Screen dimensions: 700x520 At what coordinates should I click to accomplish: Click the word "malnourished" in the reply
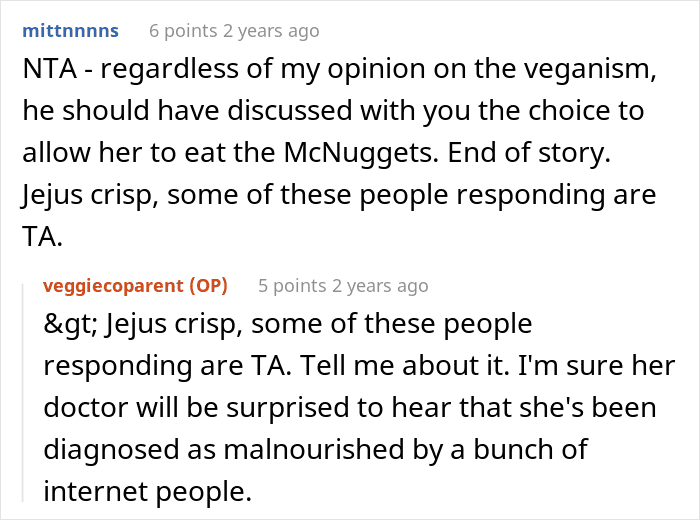click(314, 449)
